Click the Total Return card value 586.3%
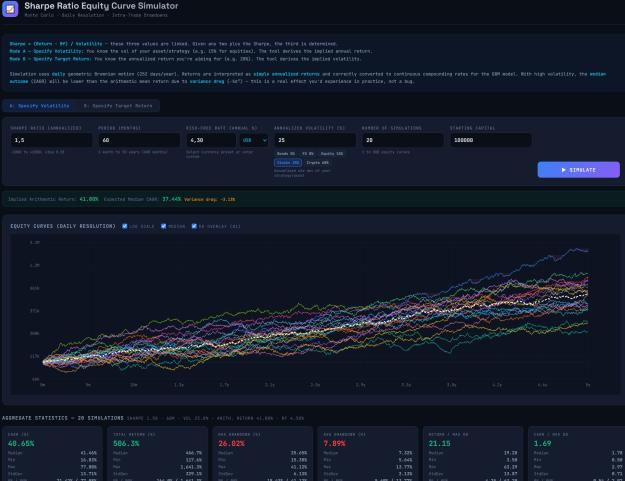625x481 pixels. (126, 444)
